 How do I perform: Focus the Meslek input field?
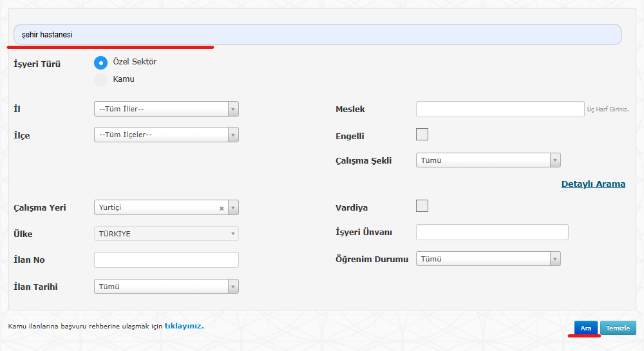point(500,109)
